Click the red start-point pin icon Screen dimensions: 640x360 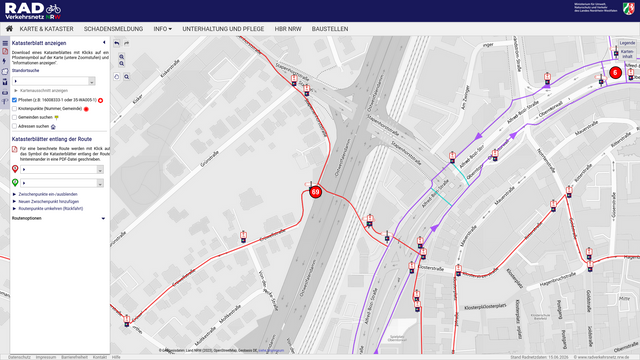click(15, 169)
